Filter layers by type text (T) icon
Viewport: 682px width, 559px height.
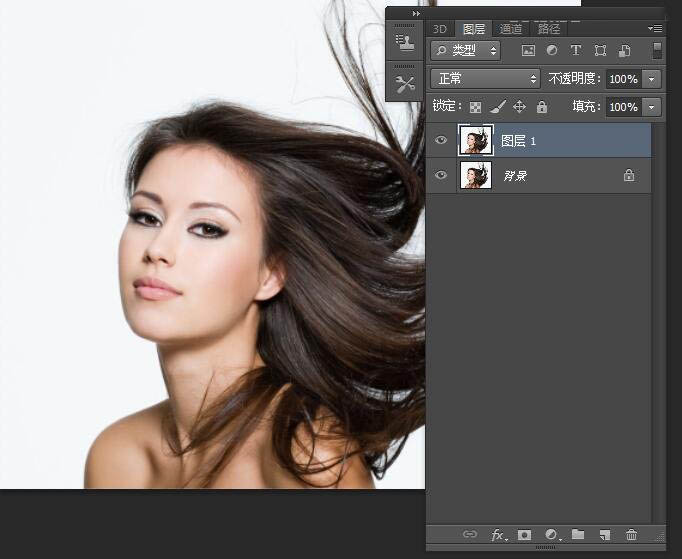click(x=576, y=50)
